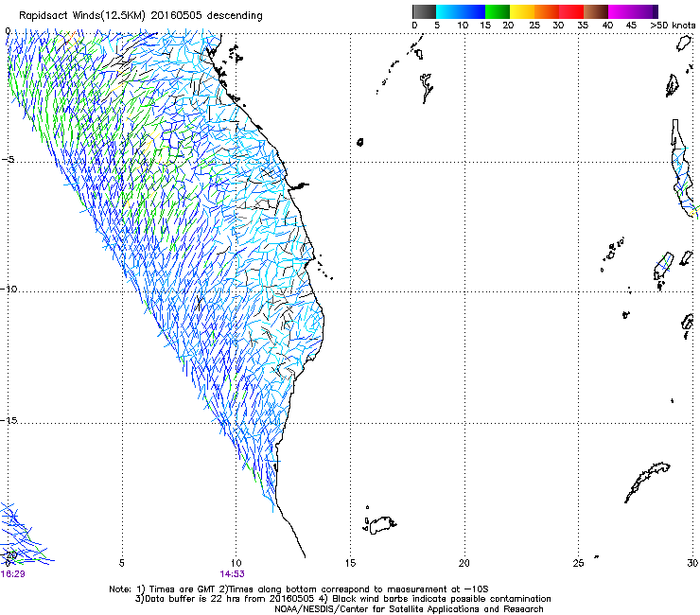Click the '25' label under the color legend
Viewport: 700px width, 615px height.
coord(534,26)
